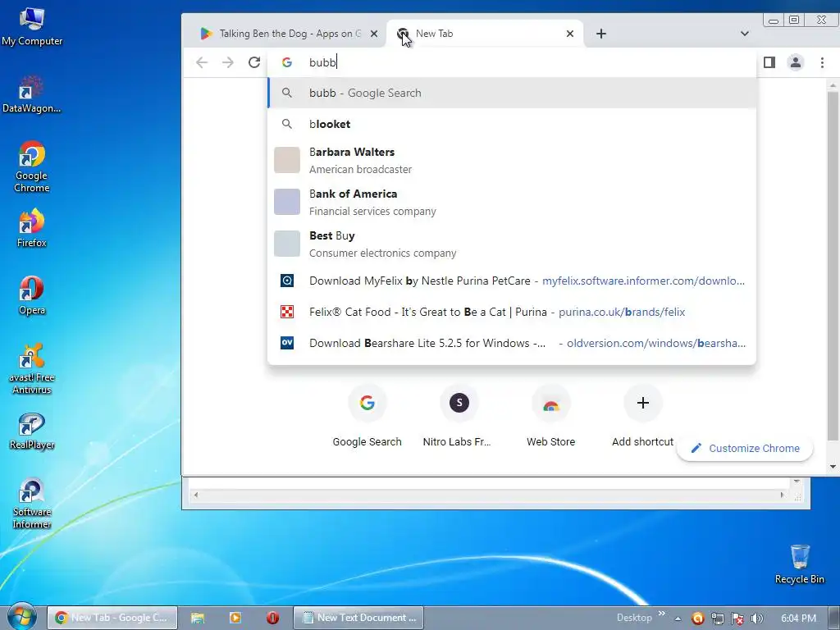Select 'bubb - Google Search' suggestion
The image size is (840, 630).
coord(512,94)
